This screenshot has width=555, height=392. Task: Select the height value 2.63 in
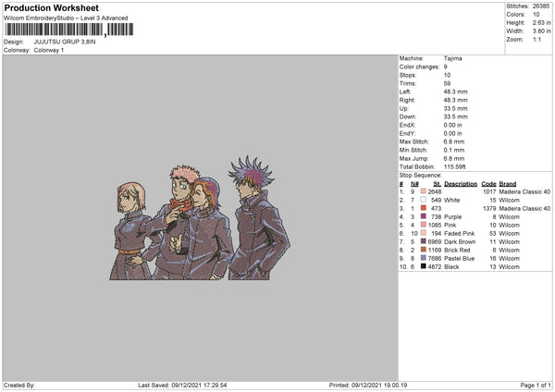541,22
